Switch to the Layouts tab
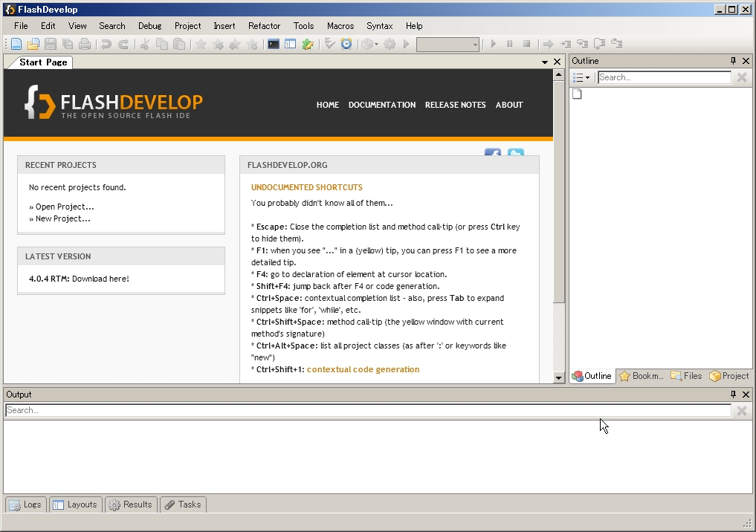This screenshot has height=532, width=756. (x=76, y=505)
